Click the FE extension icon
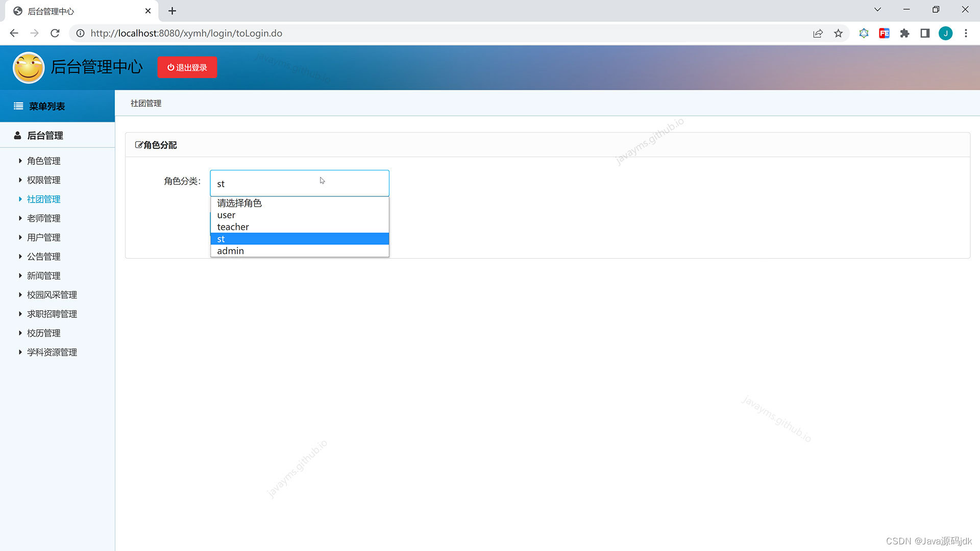 [884, 33]
